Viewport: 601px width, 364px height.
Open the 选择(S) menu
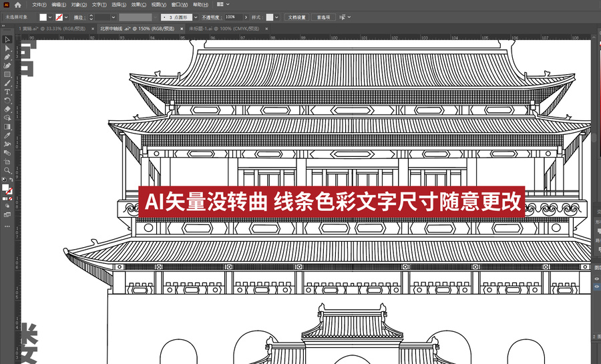(x=119, y=5)
